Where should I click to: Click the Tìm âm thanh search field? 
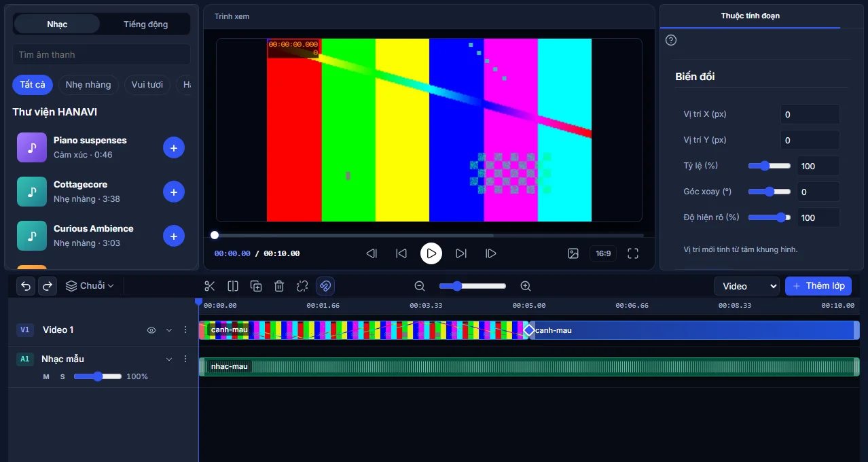tap(102, 54)
